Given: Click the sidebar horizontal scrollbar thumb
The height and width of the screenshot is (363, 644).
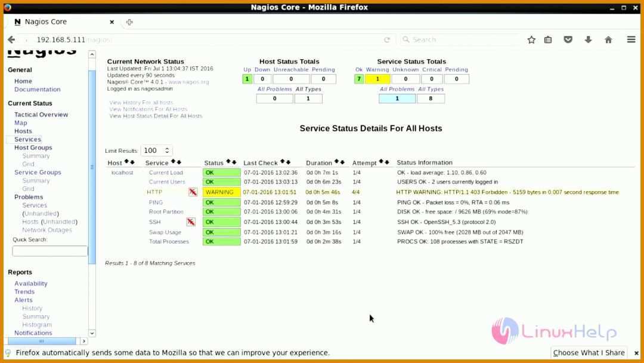Looking at the screenshot, I should point(42,342).
